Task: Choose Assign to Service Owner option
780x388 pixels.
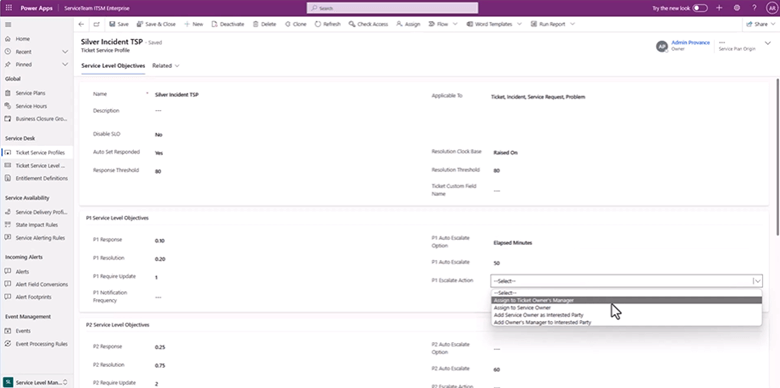Action: [626, 308]
